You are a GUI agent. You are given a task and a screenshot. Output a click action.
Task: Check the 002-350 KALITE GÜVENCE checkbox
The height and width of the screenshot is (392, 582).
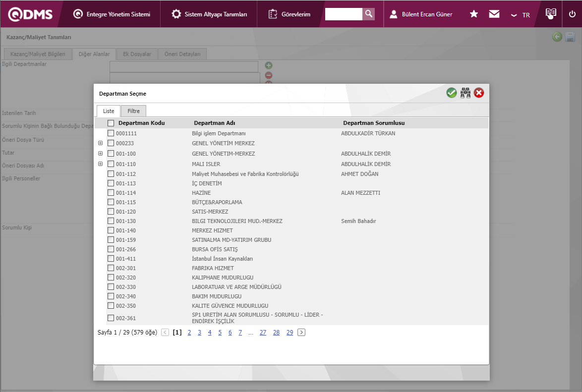click(111, 305)
